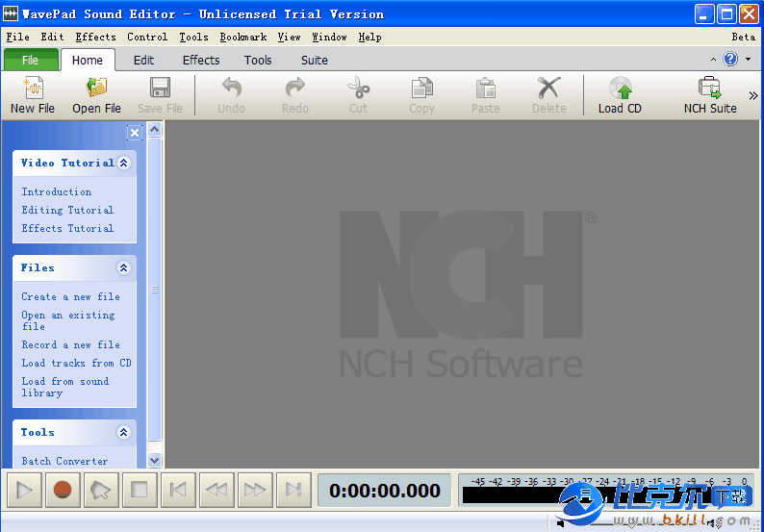Viewport: 764px width, 532px height.
Task: Open the Introduction video tutorial link
Action: [x=57, y=192]
